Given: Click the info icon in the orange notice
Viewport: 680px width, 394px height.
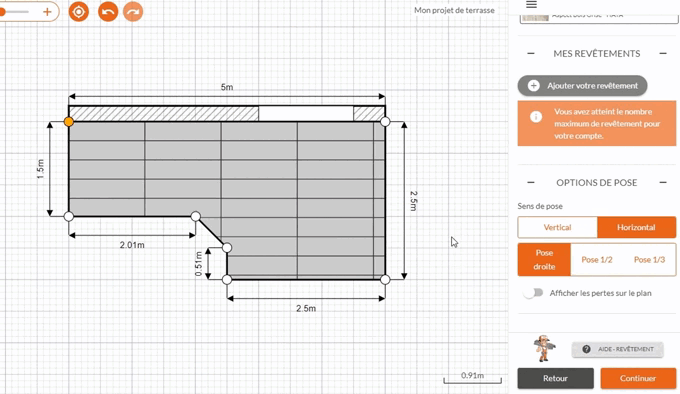Looking at the screenshot, I should (536, 117).
